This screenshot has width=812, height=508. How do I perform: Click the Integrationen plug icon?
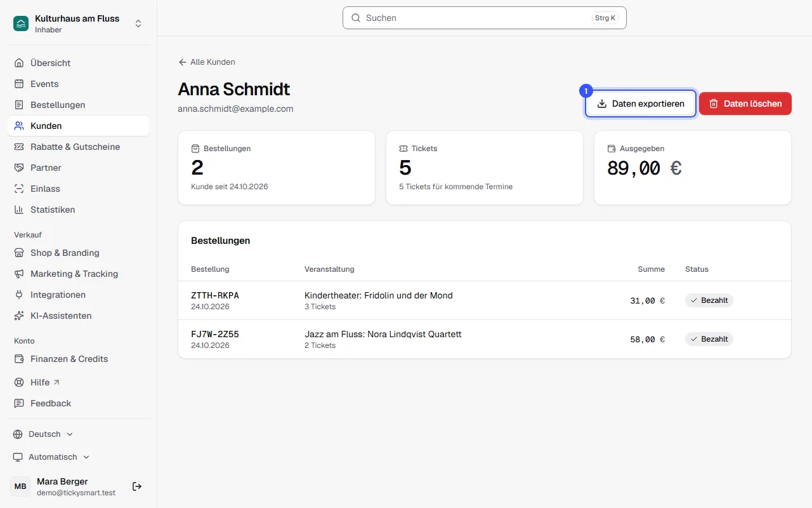point(19,295)
